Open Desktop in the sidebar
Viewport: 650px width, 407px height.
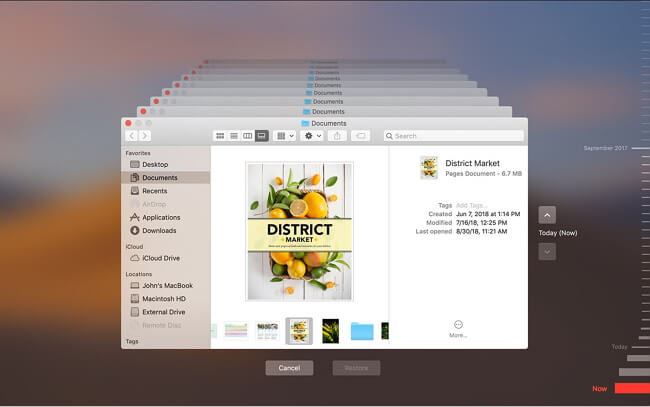155,164
